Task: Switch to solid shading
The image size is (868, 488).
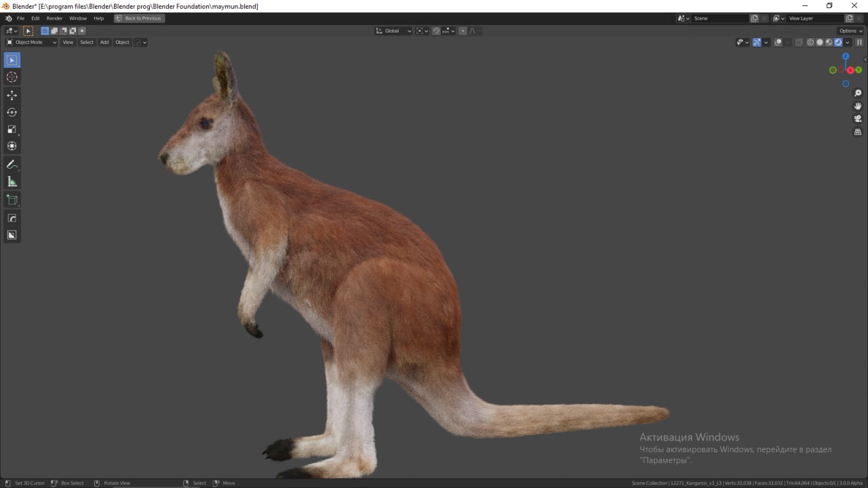Action: coord(820,42)
